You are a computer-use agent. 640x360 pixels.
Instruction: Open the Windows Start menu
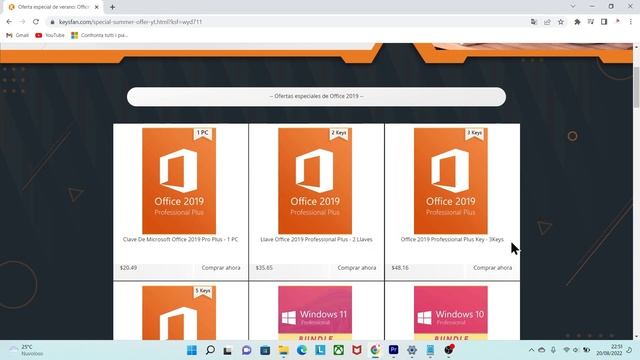pos(191,350)
